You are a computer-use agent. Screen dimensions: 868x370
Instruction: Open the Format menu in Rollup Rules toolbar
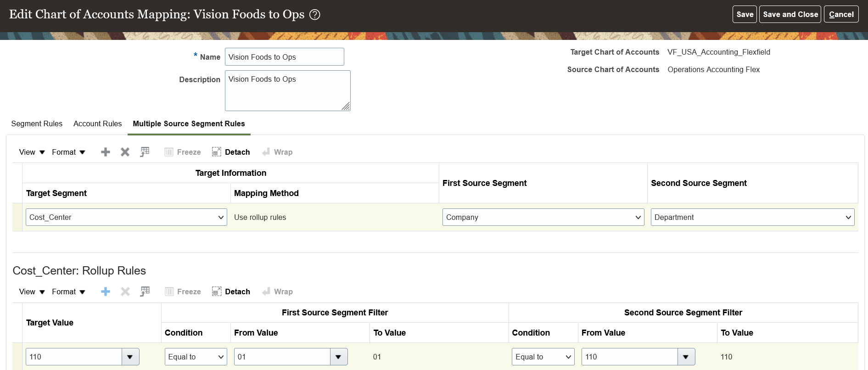68,292
